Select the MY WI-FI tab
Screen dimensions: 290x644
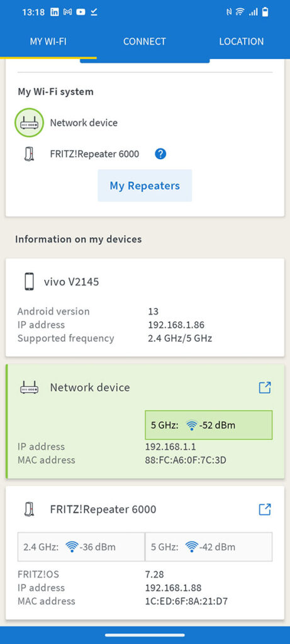[x=48, y=42]
